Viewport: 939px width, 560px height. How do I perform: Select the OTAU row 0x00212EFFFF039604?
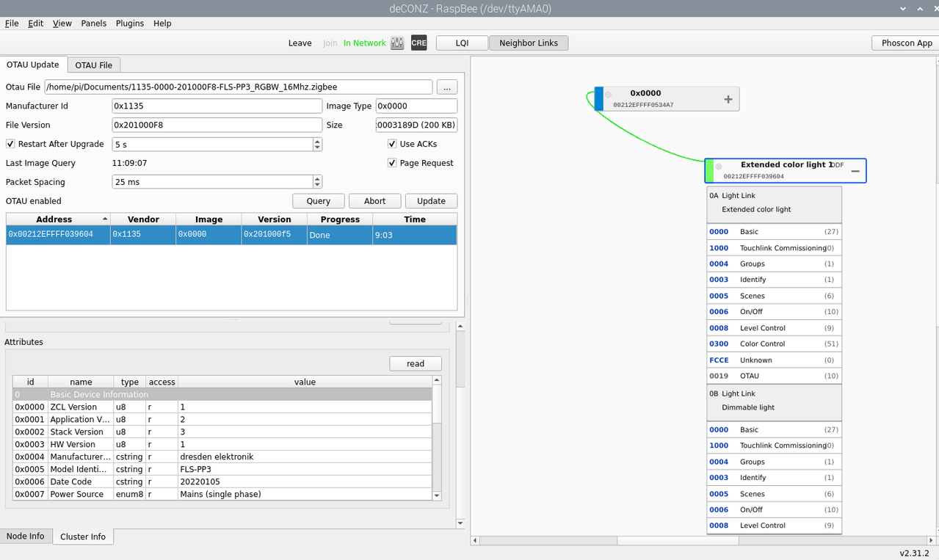click(x=231, y=235)
